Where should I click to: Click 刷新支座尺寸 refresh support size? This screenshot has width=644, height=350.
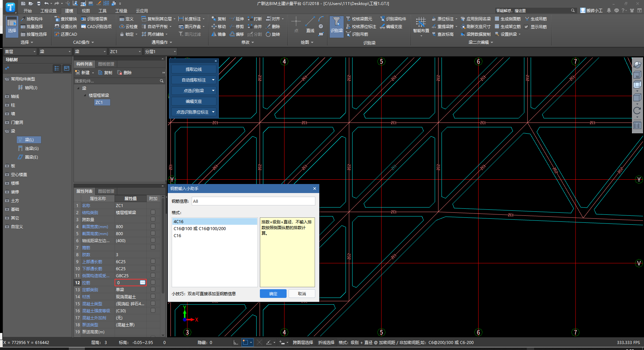476,26
